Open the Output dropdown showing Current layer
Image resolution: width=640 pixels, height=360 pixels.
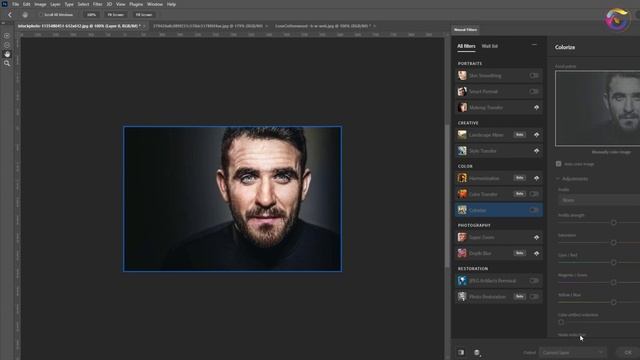tap(572, 353)
